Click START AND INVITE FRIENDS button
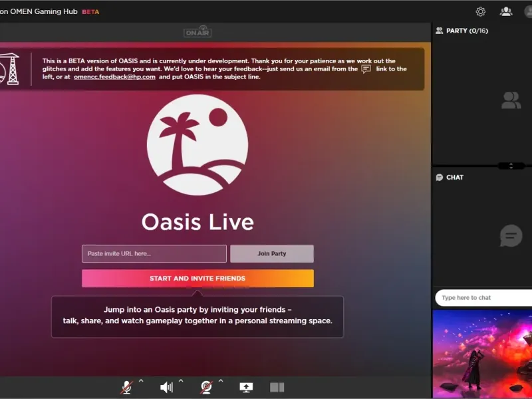Screen dimensions: 532x399 click(198, 278)
